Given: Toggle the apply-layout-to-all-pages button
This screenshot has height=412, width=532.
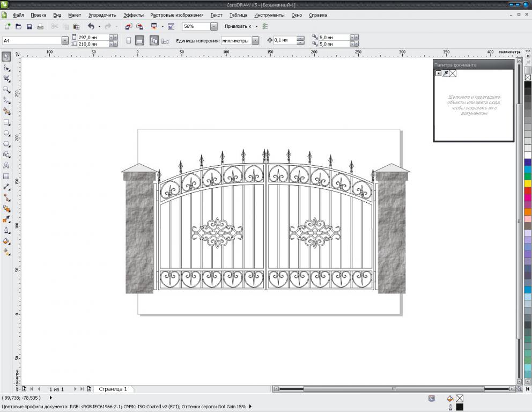Looking at the screenshot, I should 154,40.
